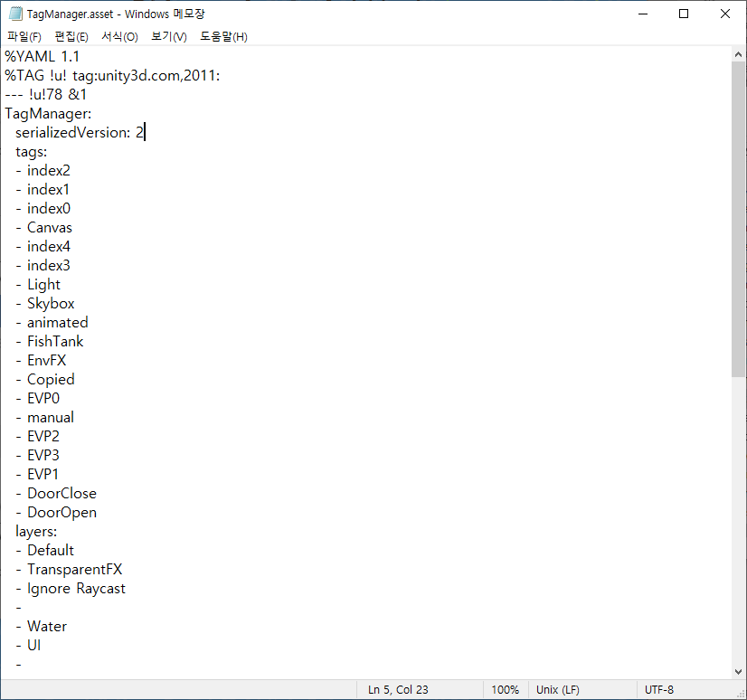The height and width of the screenshot is (700, 747).
Task: Click the Copied tag entry
Action: [x=45, y=379]
